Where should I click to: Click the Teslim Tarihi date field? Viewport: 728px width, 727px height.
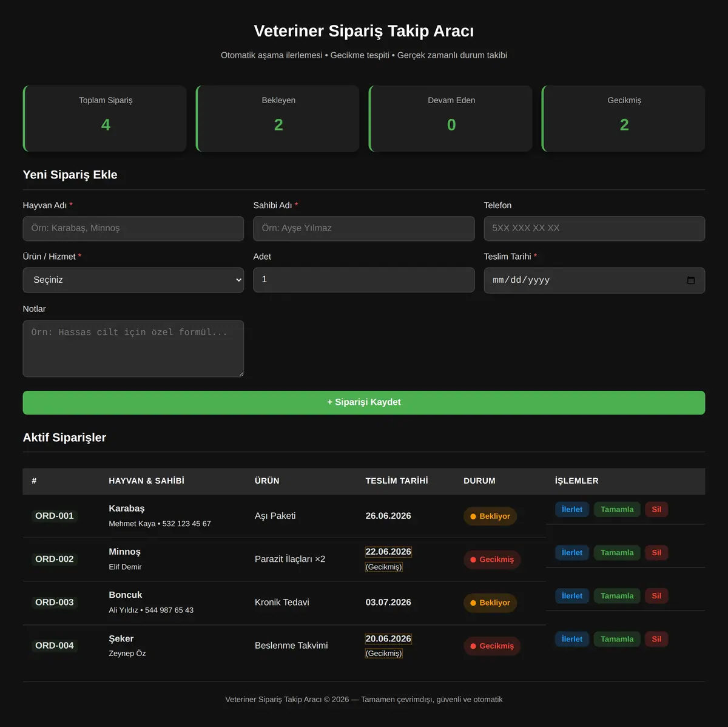595,280
